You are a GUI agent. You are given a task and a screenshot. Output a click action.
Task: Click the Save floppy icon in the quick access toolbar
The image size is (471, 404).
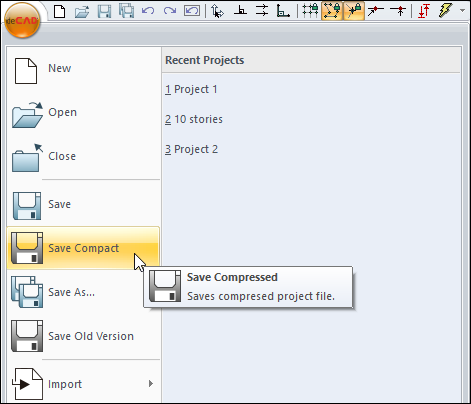(x=104, y=11)
